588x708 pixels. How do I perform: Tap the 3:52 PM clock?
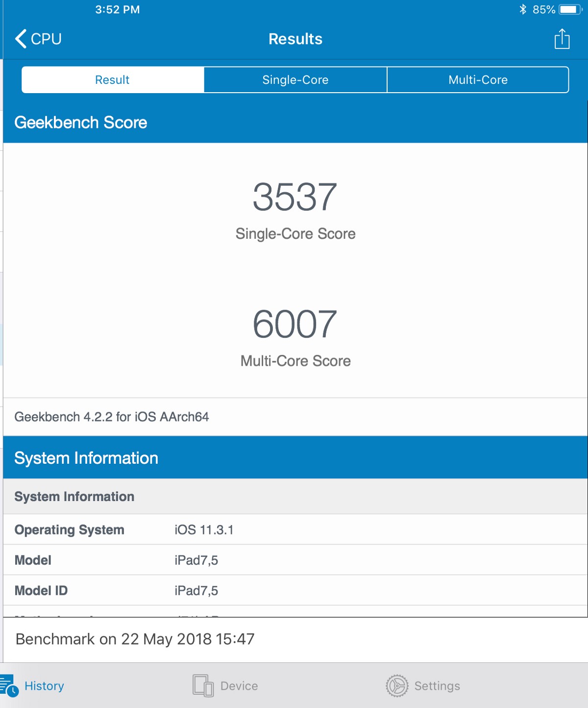118,10
